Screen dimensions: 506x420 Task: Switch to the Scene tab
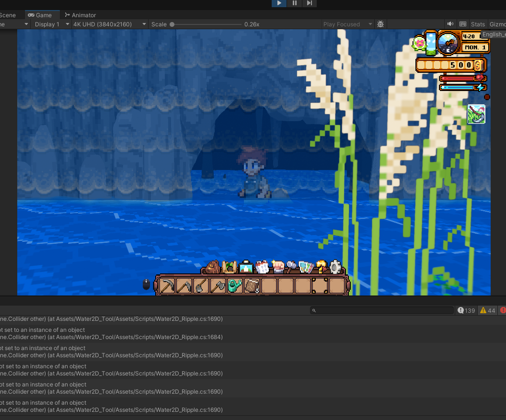coord(8,15)
